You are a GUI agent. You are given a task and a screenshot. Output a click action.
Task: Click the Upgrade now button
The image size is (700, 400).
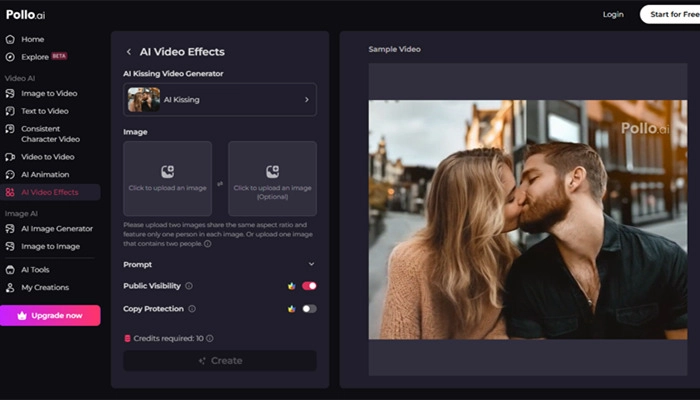tap(50, 316)
